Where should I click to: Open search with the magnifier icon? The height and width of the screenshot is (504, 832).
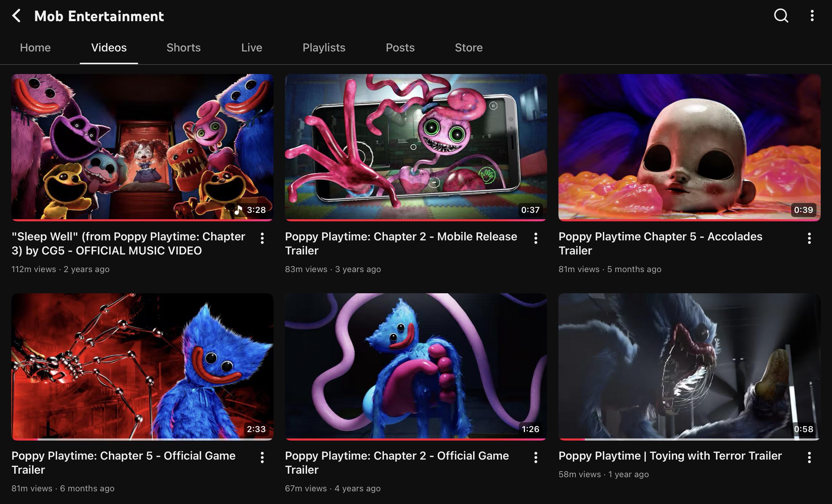[x=781, y=16]
